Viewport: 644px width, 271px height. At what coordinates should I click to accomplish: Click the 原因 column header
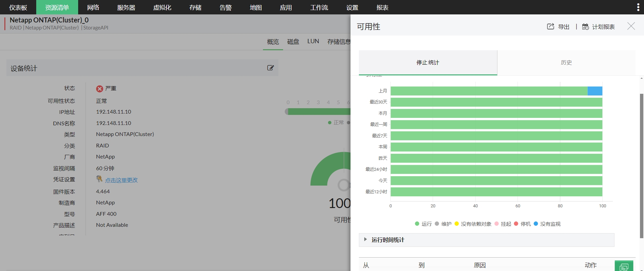(x=480, y=265)
